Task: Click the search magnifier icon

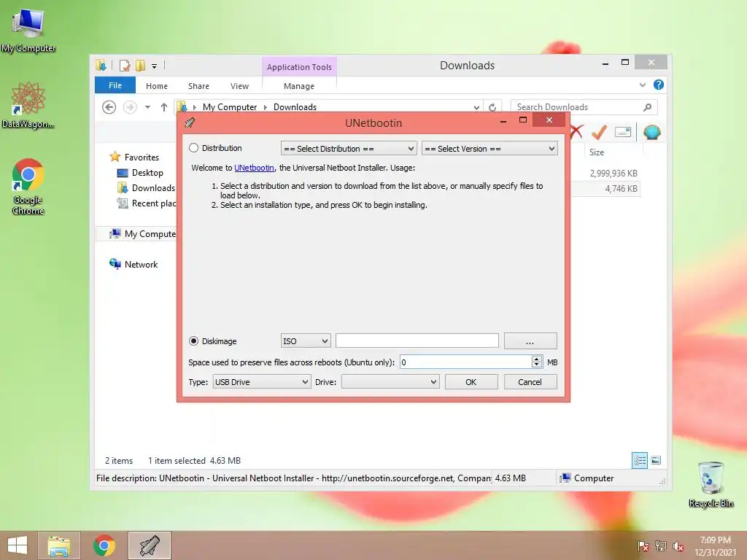Action: tap(648, 107)
